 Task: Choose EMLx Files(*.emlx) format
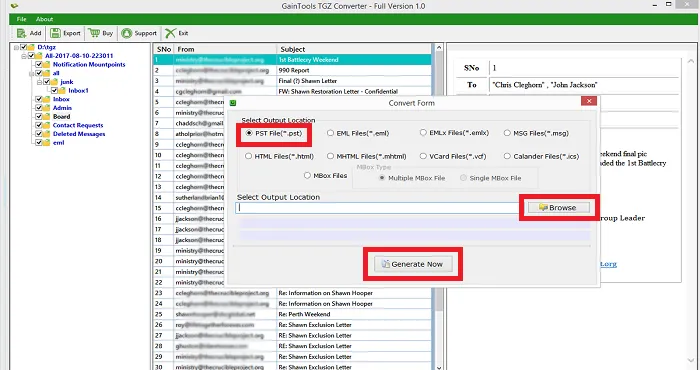pyautogui.click(x=423, y=133)
